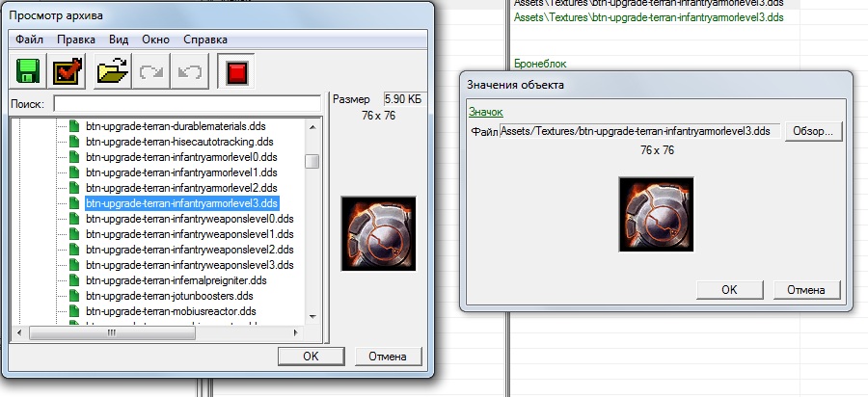Select btn-upgrade-terran-infantryarmorlevel1.dds
Viewport: 868px width, 397px height.
[x=181, y=172]
